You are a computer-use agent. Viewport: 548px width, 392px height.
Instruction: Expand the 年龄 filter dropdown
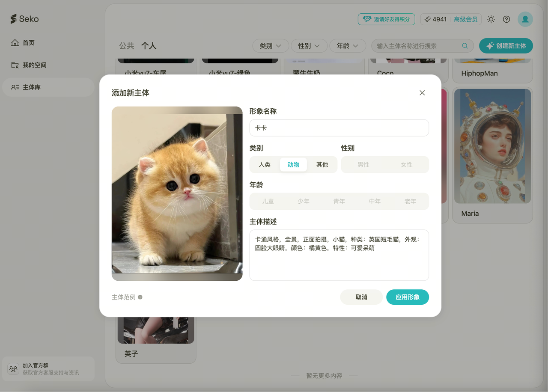[347, 46]
